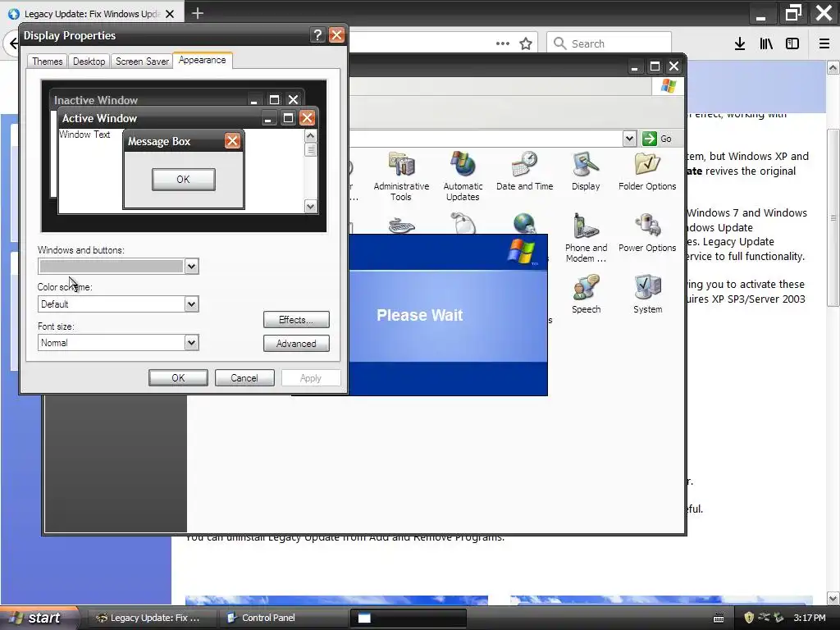Click preview window scrollbar down arrow
Screen dimensions: 840x630
pyautogui.click(x=311, y=206)
